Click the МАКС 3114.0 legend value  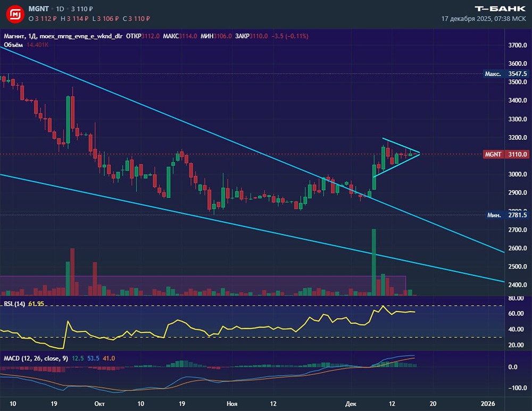coord(180,36)
